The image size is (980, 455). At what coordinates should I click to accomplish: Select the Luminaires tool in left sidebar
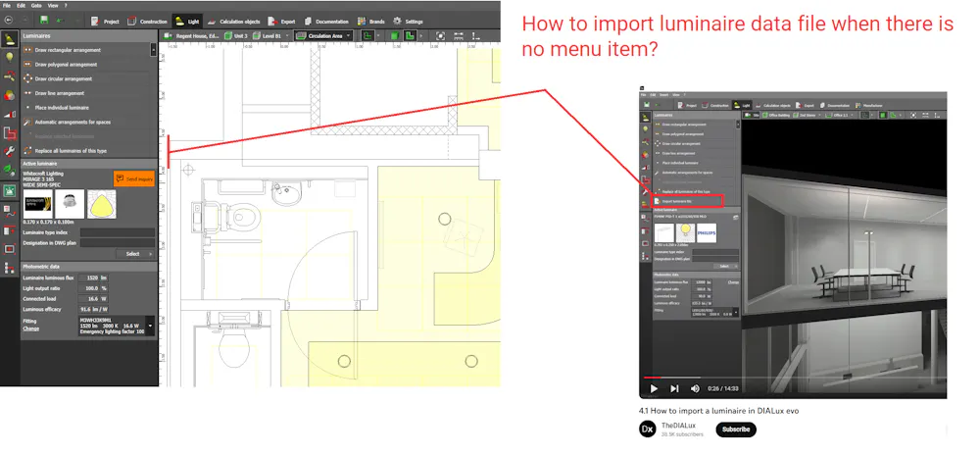[x=10, y=39]
